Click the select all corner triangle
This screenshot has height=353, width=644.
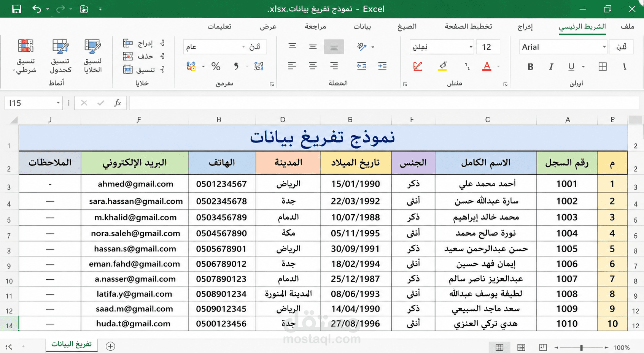(14, 120)
